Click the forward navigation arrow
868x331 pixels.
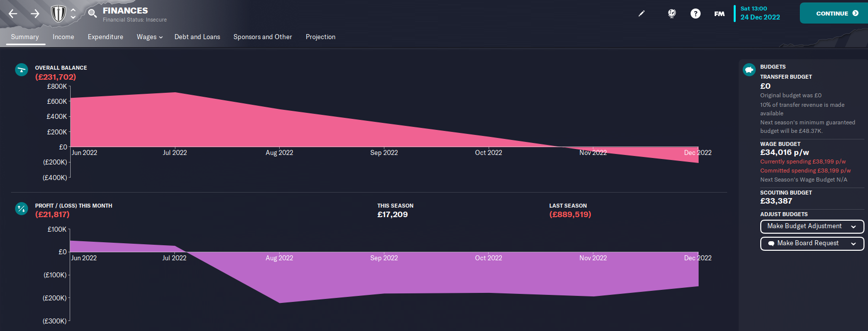coord(35,14)
